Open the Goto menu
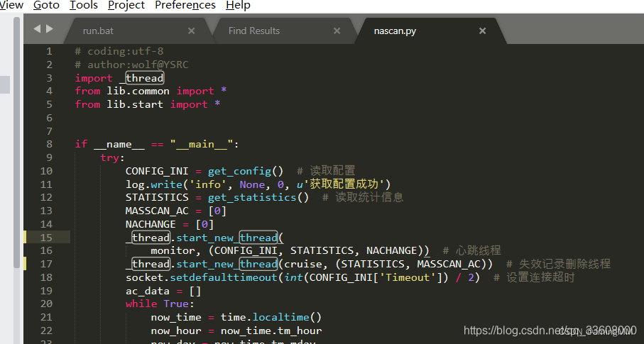 coord(46,5)
